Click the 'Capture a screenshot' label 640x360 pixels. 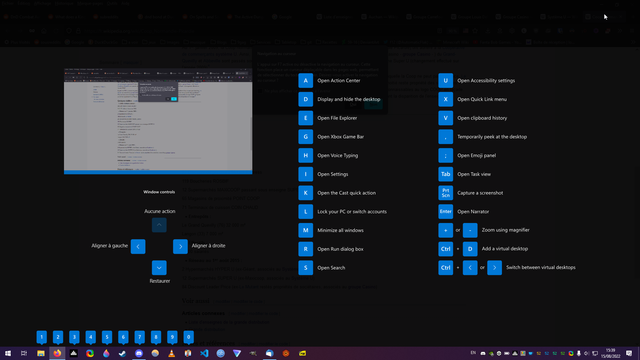click(480, 193)
